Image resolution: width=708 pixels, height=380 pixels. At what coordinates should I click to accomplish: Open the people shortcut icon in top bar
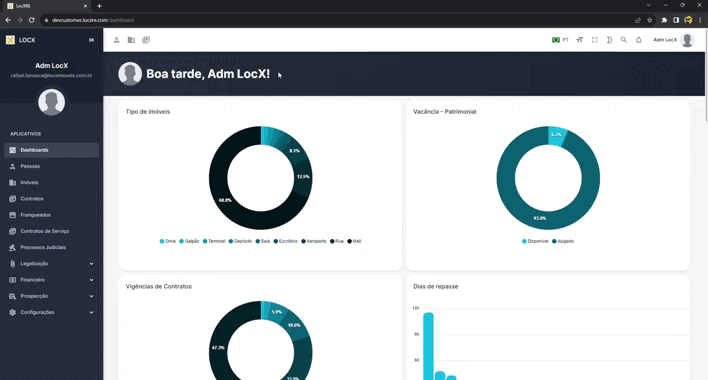116,40
